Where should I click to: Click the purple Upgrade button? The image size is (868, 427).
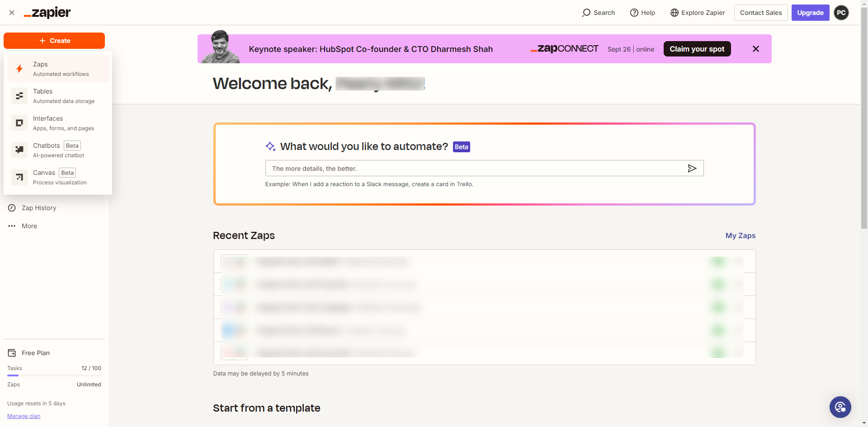(810, 13)
